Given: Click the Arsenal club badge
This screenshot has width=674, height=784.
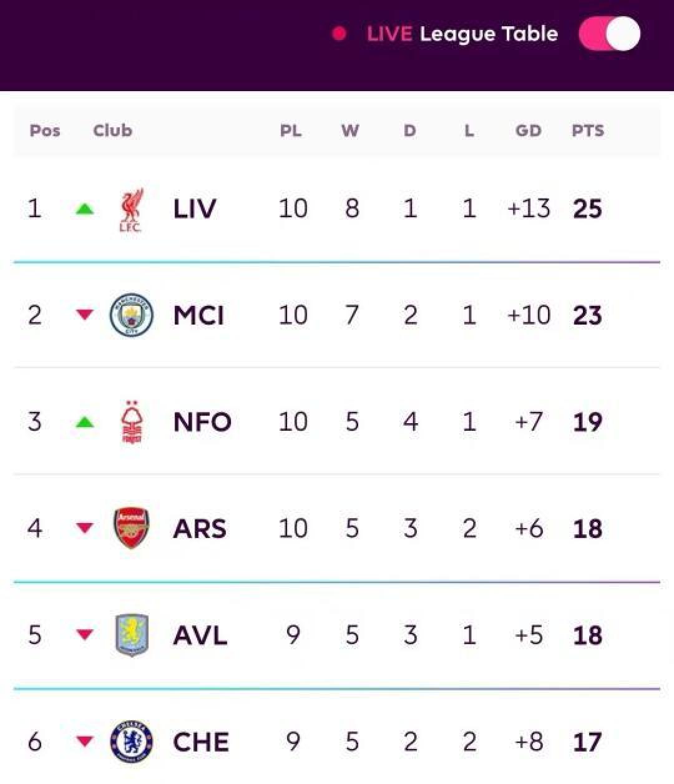Looking at the screenshot, I should tap(131, 528).
